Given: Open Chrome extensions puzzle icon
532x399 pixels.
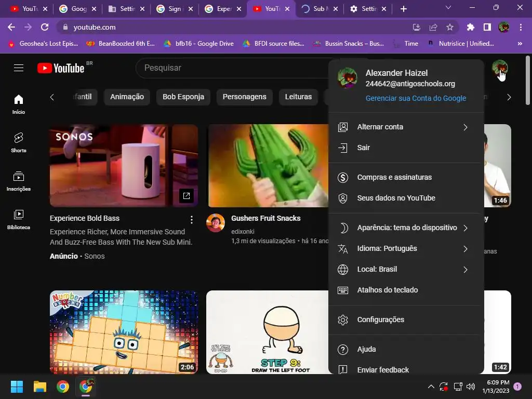Looking at the screenshot, I should pos(470,27).
